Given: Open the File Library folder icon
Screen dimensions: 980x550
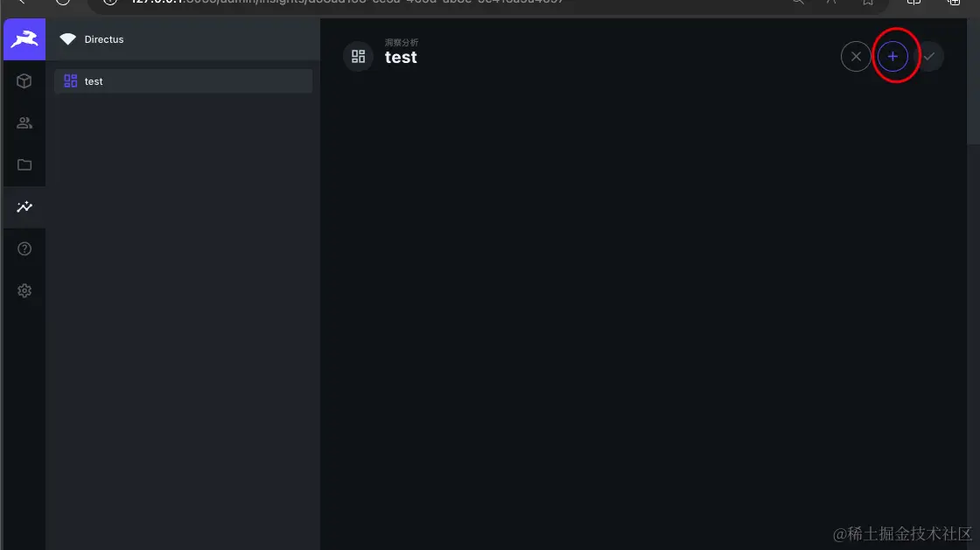Looking at the screenshot, I should tap(24, 164).
